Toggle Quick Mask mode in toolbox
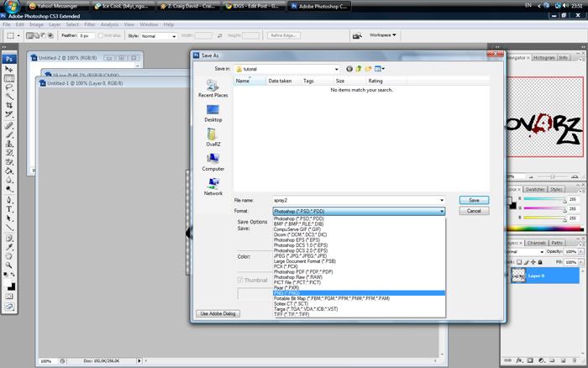588x368 pixels. [9, 297]
